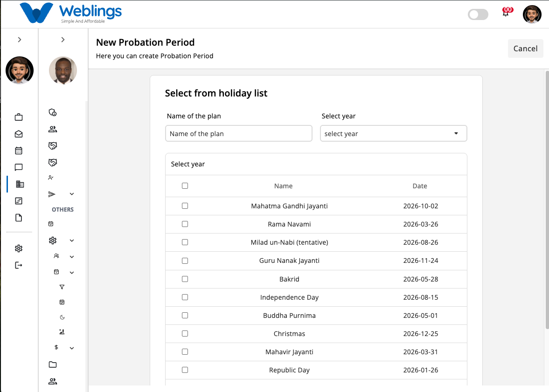This screenshot has height=392, width=549.
Task: Check the Republic Day checkbox
Action: 185,370
